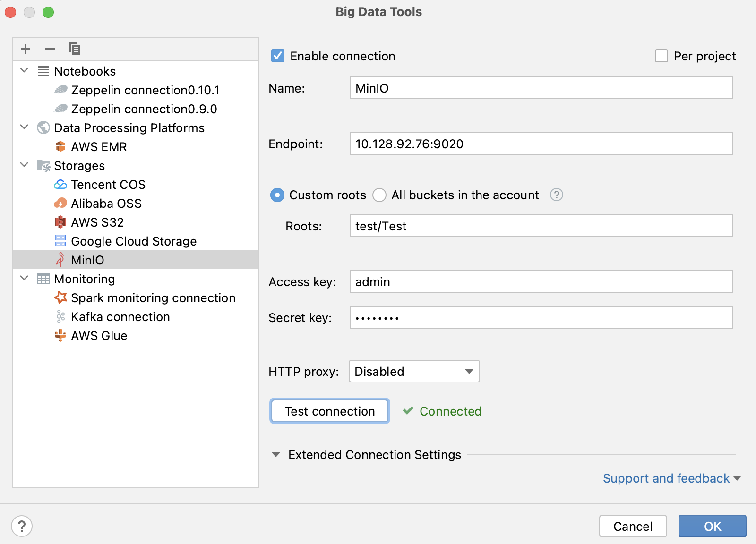Click into the Roots field

coord(541,226)
